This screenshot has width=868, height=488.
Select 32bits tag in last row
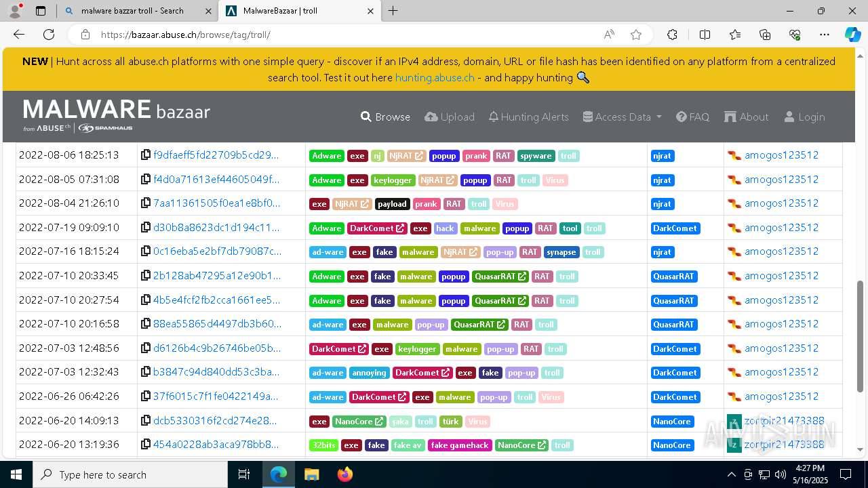[323, 445]
